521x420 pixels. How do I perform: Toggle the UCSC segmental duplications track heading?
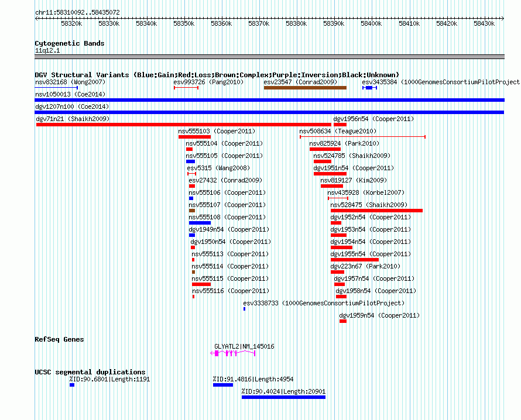tap(90, 372)
